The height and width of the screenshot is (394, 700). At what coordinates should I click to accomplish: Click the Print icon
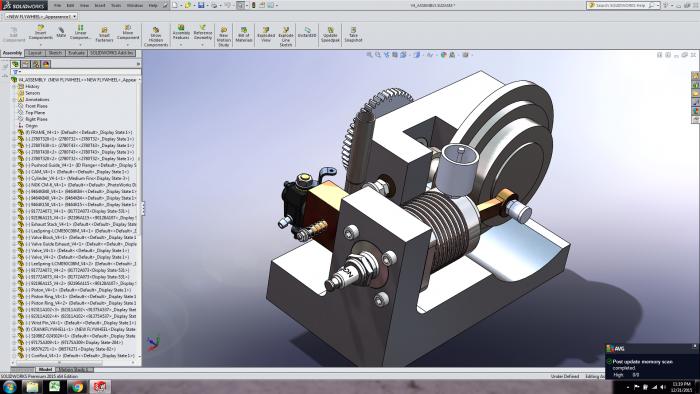pyautogui.click(x=214, y=5)
